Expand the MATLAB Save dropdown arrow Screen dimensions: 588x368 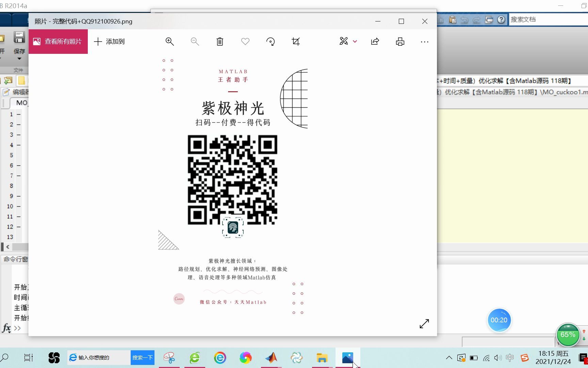pyautogui.click(x=19, y=59)
